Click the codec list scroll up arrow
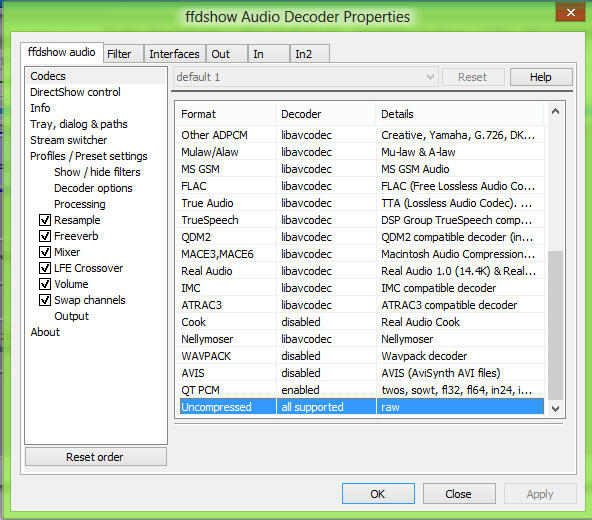 pos(555,111)
